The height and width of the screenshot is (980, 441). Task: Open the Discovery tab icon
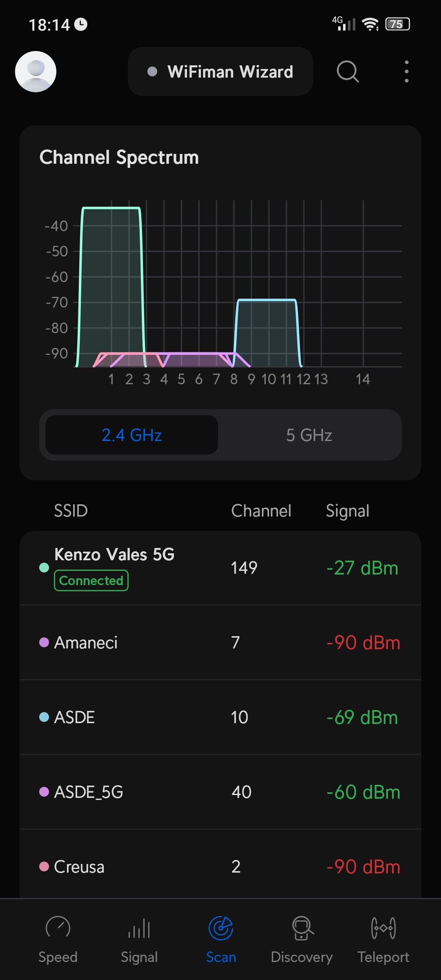[302, 928]
